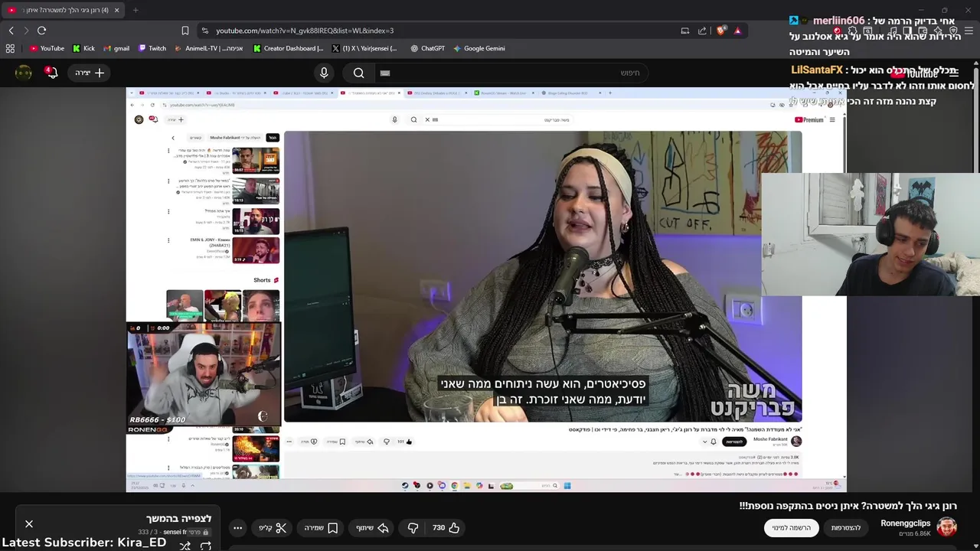Close the watch later playlist panel
Image resolution: width=980 pixels, height=551 pixels.
click(29, 524)
